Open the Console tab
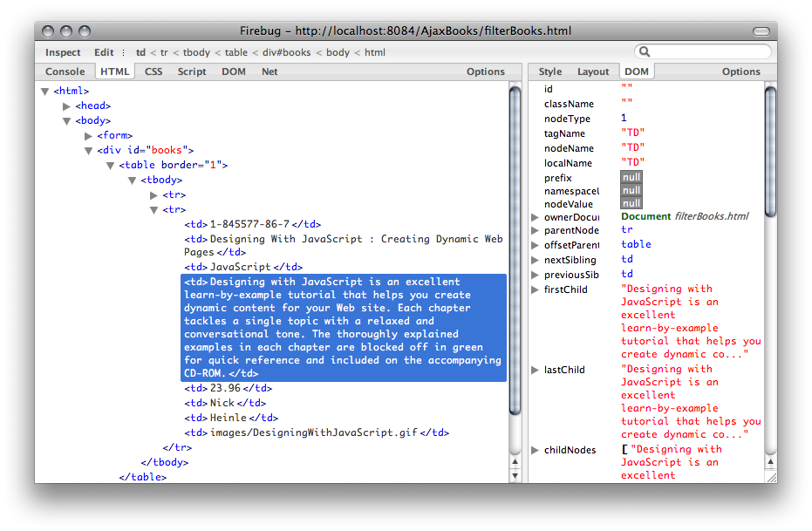 click(65, 71)
